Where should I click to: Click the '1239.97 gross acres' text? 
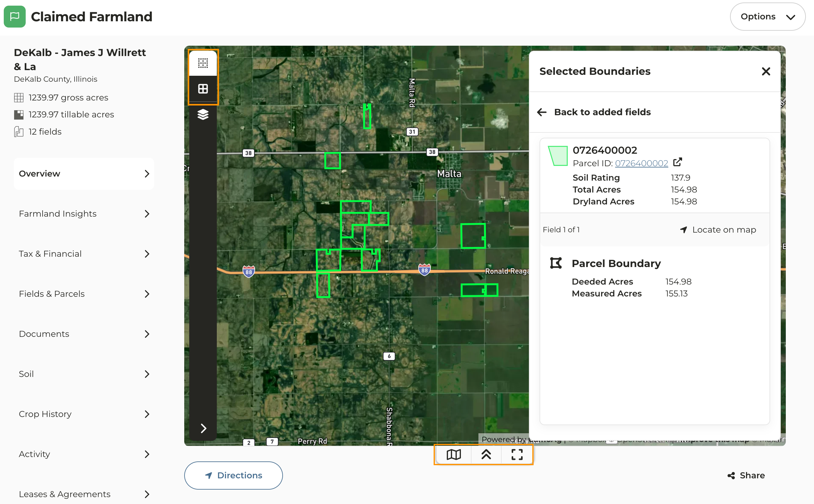coord(68,98)
